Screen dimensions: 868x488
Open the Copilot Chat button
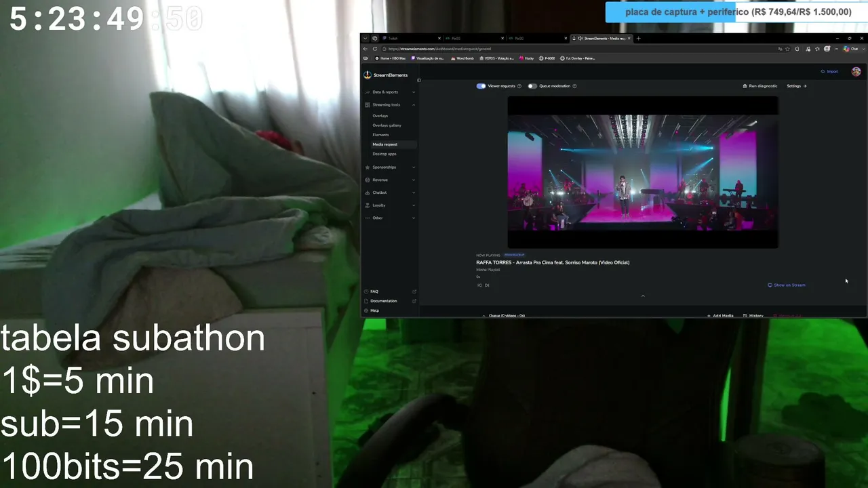tap(851, 49)
